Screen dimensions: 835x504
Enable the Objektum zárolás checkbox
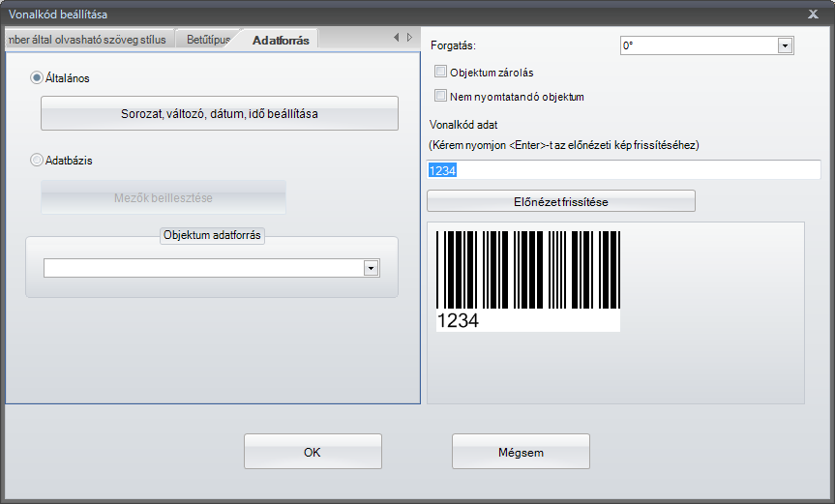[x=440, y=72]
